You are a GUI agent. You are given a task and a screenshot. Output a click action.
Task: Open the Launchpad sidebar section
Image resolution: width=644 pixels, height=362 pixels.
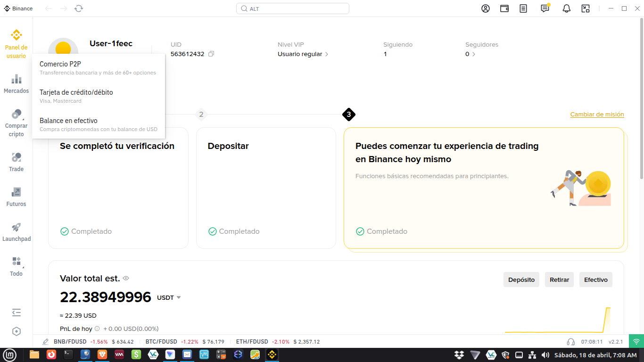pyautogui.click(x=17, y=231)
